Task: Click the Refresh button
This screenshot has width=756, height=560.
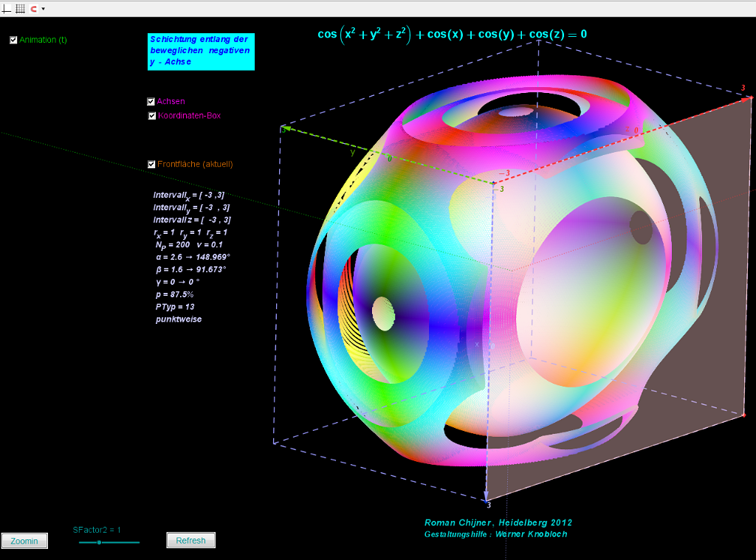Action: click(190, 541)
